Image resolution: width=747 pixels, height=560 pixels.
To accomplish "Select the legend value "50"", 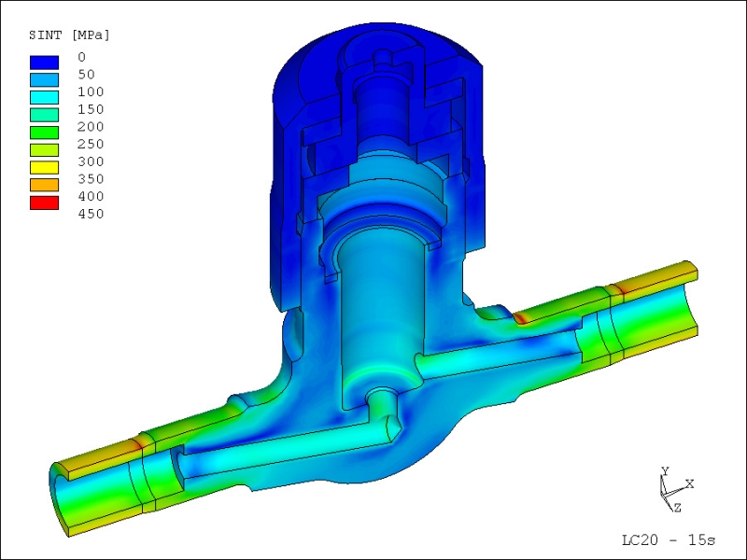I will (86, 75).
